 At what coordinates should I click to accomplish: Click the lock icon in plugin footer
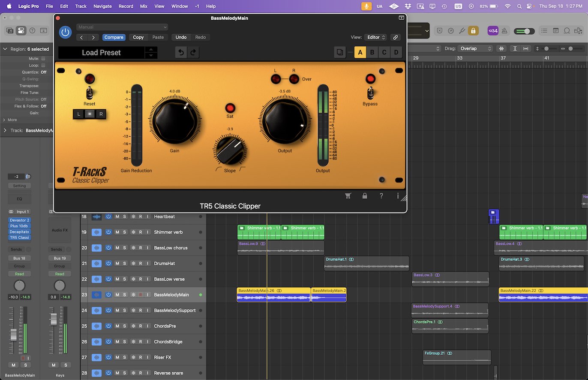[365, 196]
